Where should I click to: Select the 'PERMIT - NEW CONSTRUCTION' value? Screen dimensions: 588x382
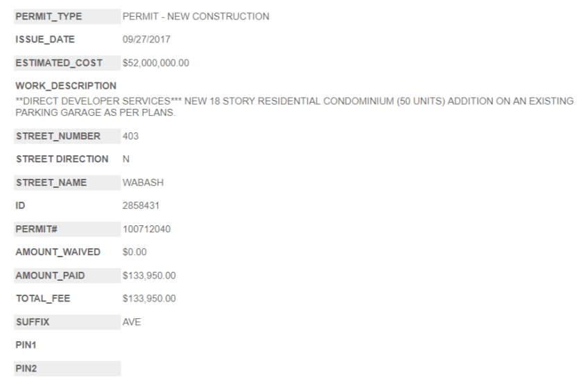coord(196,17)
